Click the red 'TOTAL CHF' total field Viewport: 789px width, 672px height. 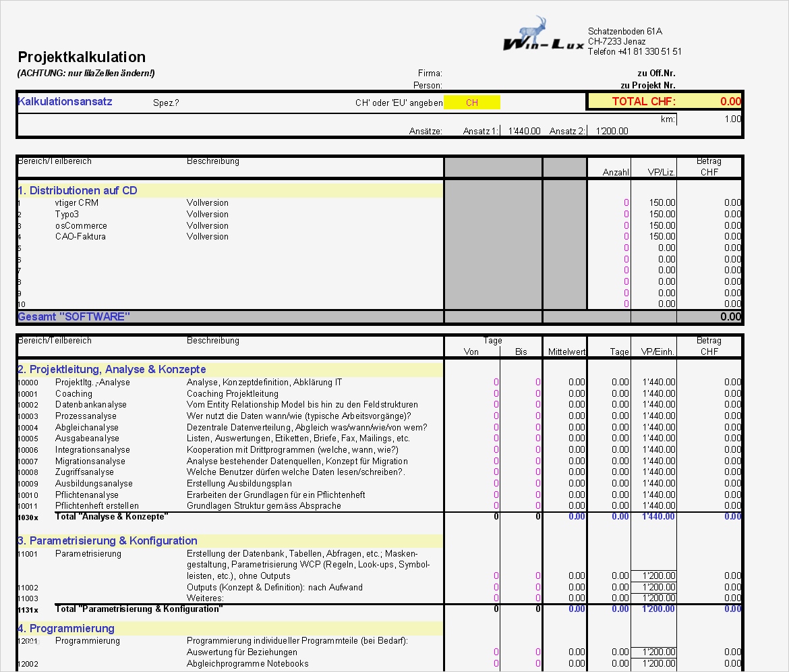click(664, 101)
